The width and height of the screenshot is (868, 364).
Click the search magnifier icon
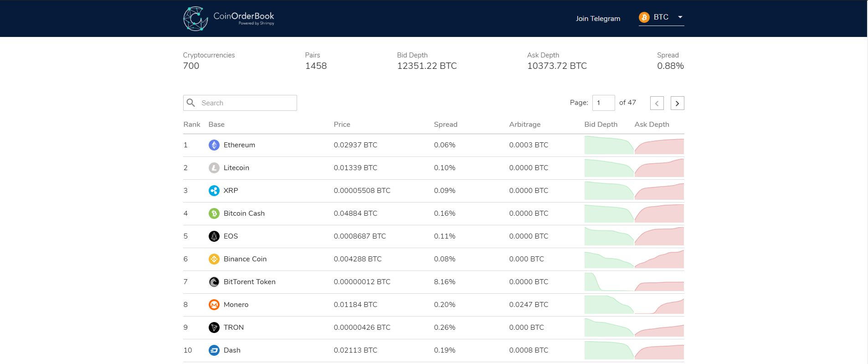191,103
